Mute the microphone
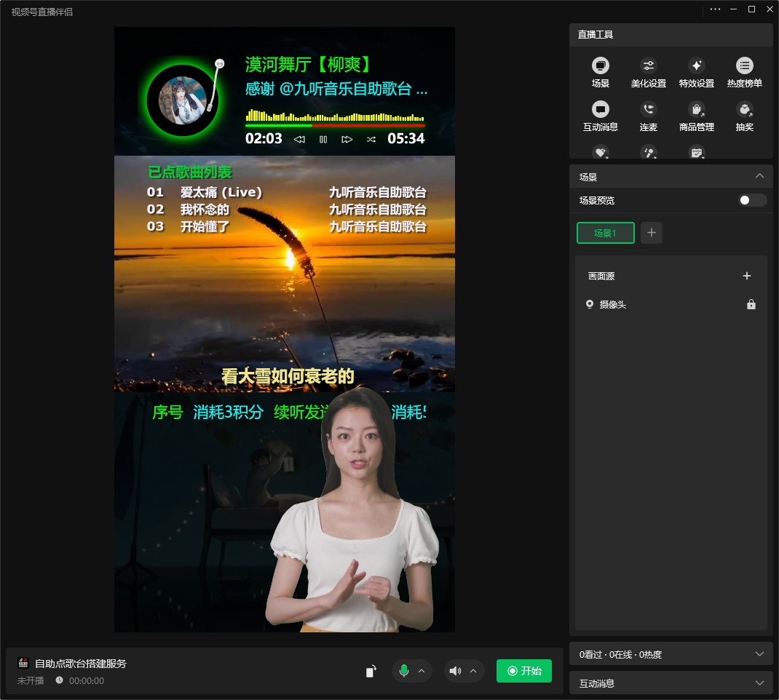 tap(404, 671)
